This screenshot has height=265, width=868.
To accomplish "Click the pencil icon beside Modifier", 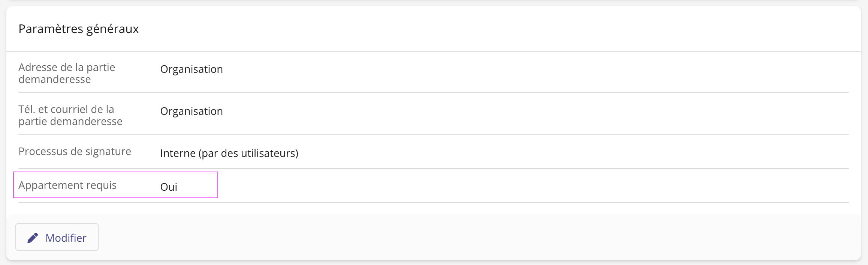I will click(33, 238).
